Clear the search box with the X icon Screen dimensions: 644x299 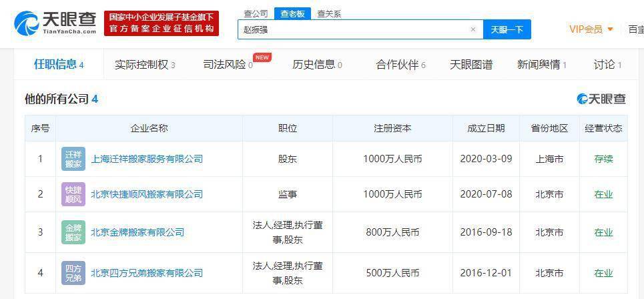pyautogui.click(x=472, y=29)
